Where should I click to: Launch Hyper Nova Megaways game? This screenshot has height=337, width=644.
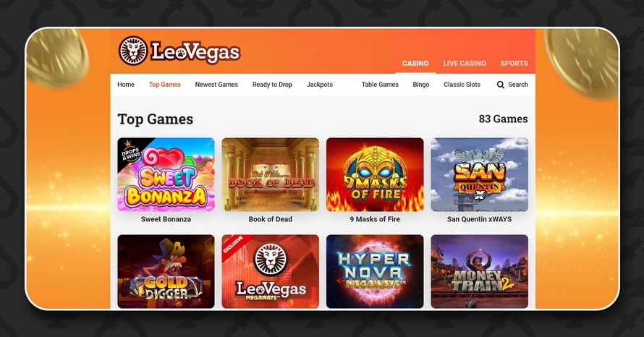(375, 271)
